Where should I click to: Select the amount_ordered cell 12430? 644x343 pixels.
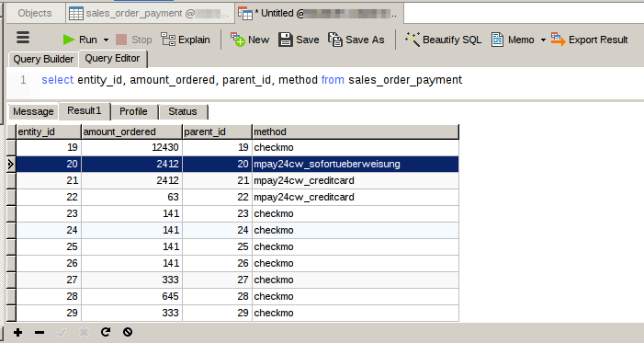(132, 148)
